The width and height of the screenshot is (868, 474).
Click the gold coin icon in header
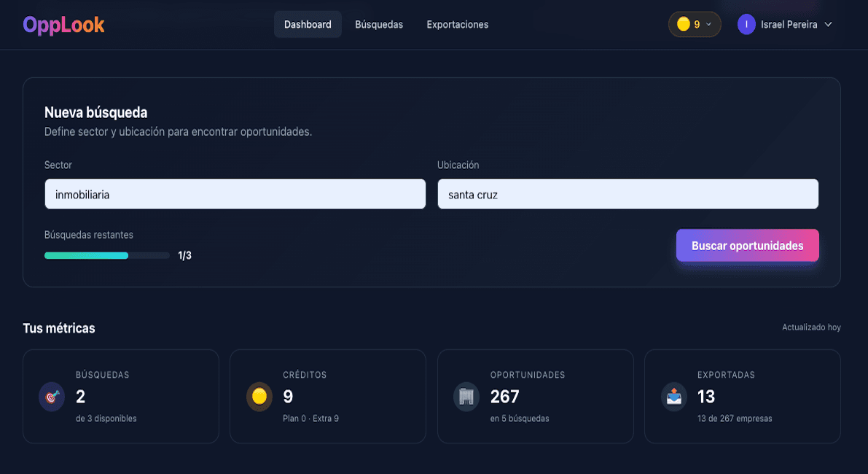[x=683, y=24]
